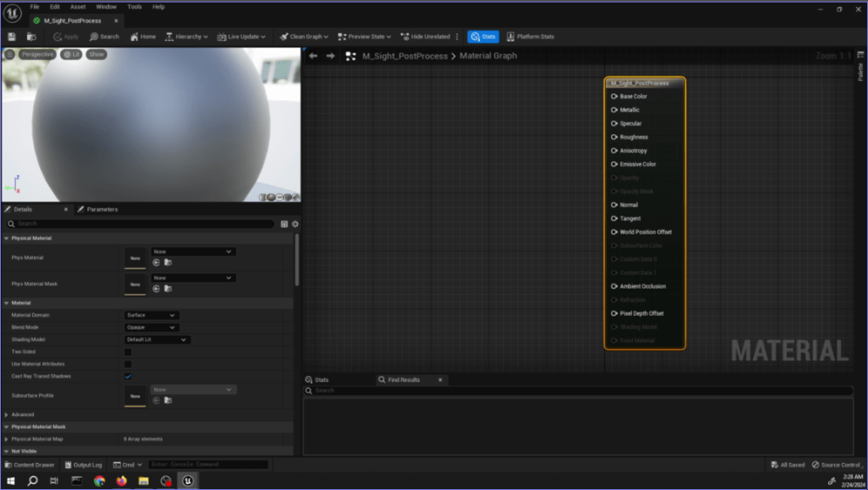The height and width of the screenshot is (490, 868).
Task: Open the Blend Mode dropdown
Action: tap(152, 327)
